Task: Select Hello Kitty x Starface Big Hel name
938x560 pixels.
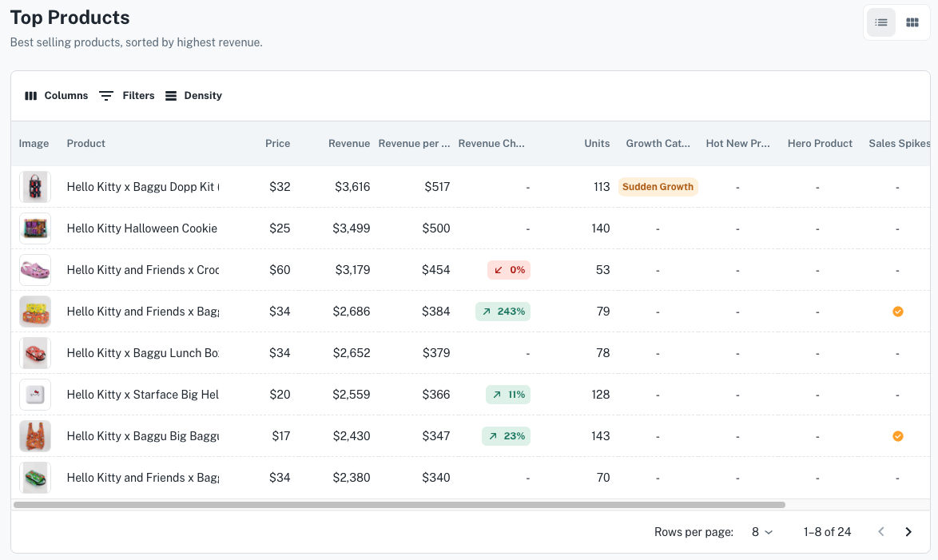Action: 143,395
